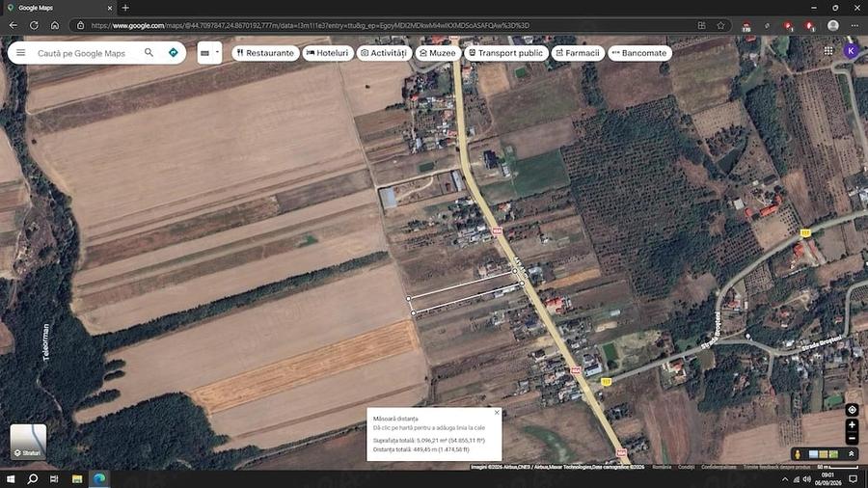
Task: Select the Bancomate category chip
Action: [640, 53]
